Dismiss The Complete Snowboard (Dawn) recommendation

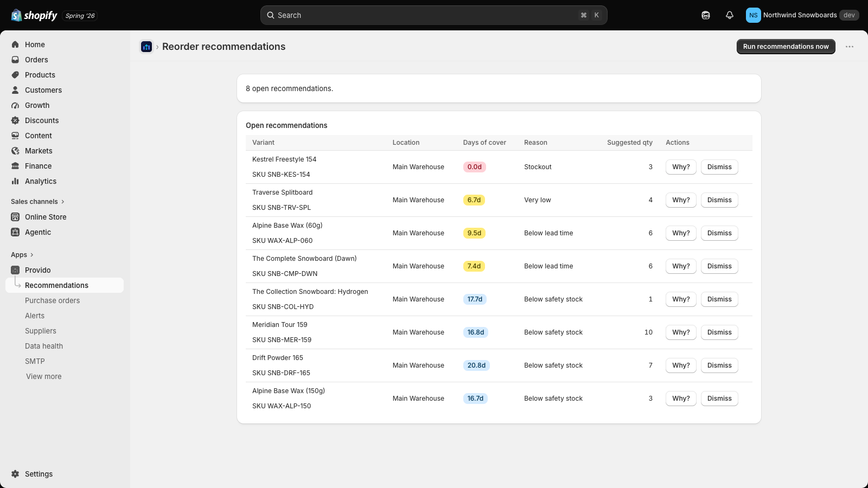719,266
